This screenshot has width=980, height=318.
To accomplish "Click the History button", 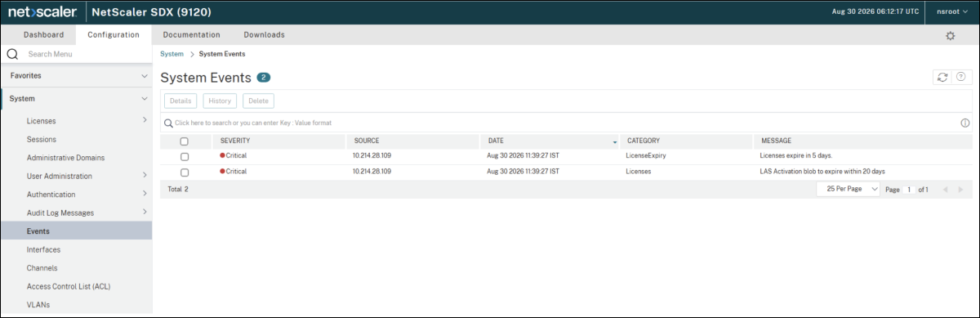I will click(220, 101).
